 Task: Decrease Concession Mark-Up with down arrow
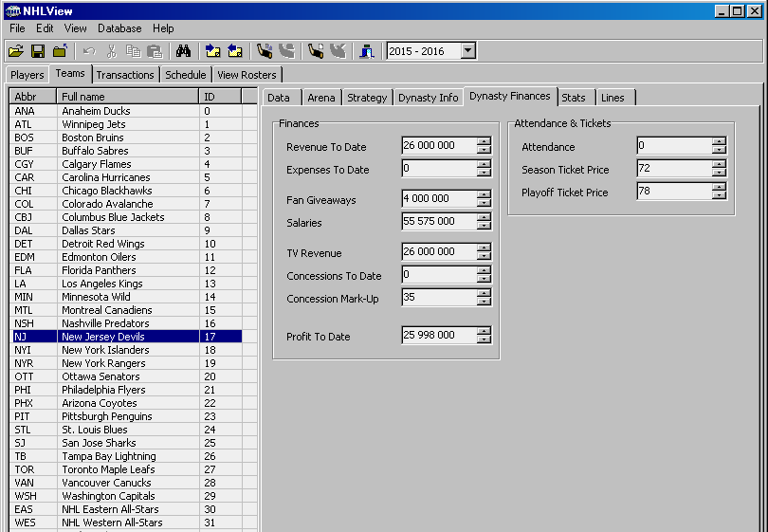484,302
